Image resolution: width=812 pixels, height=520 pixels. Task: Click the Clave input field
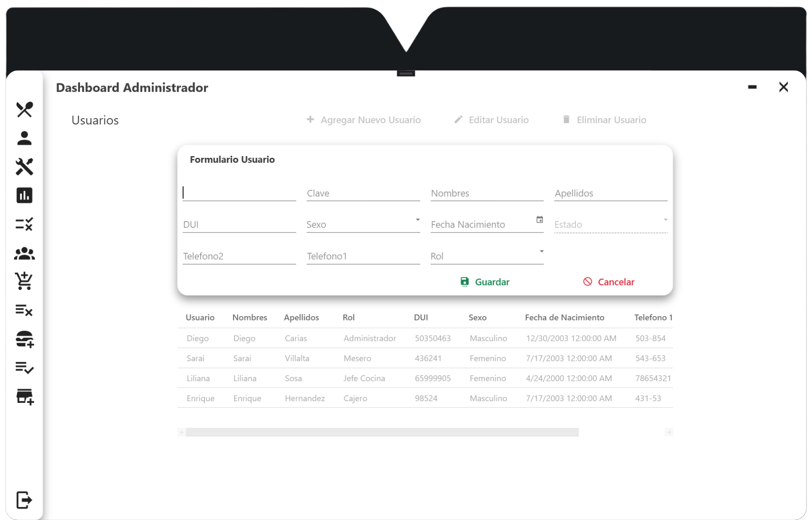point(363,193)
